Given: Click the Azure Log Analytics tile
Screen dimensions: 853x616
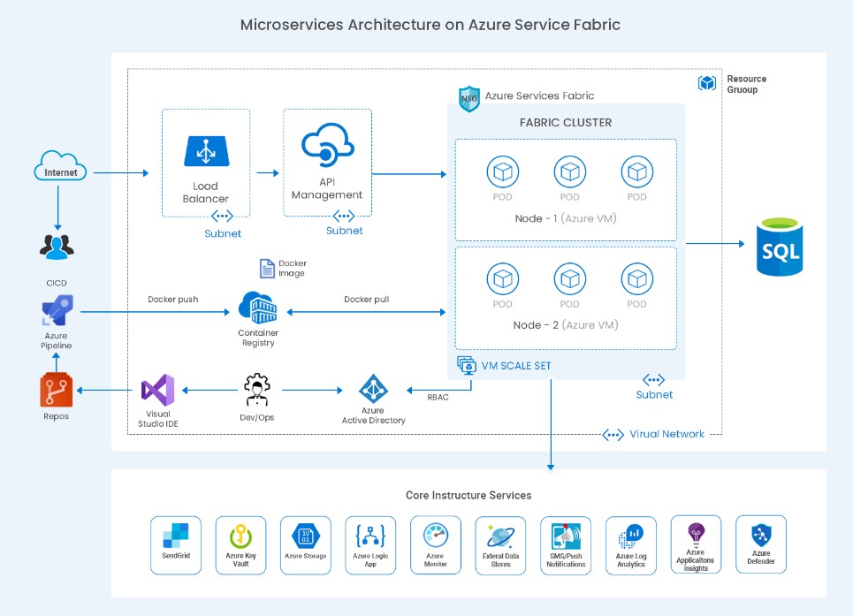Looking at the screenshot, I should point(631,545).
